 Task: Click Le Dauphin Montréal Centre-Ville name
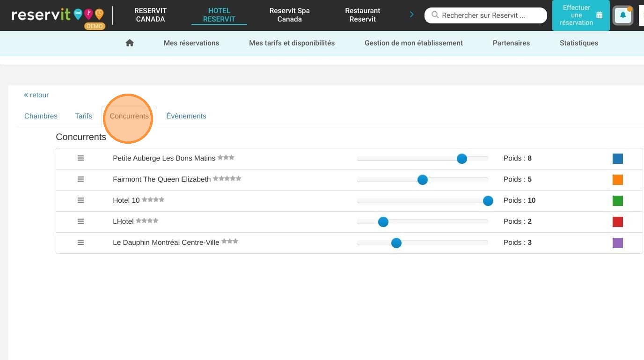pyautogui.click(x=166, y=242)
